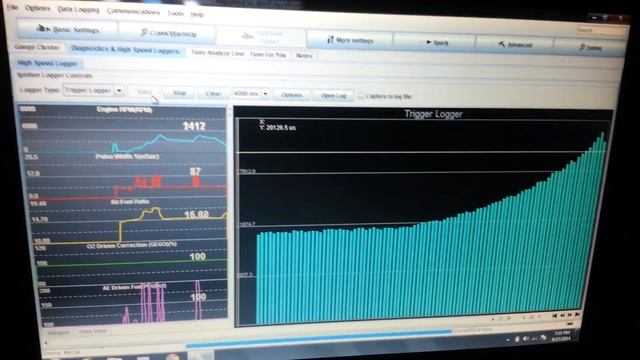Step forward in Trigger Logger playback
The image size is (640, 360).
(x=570, y=315)
